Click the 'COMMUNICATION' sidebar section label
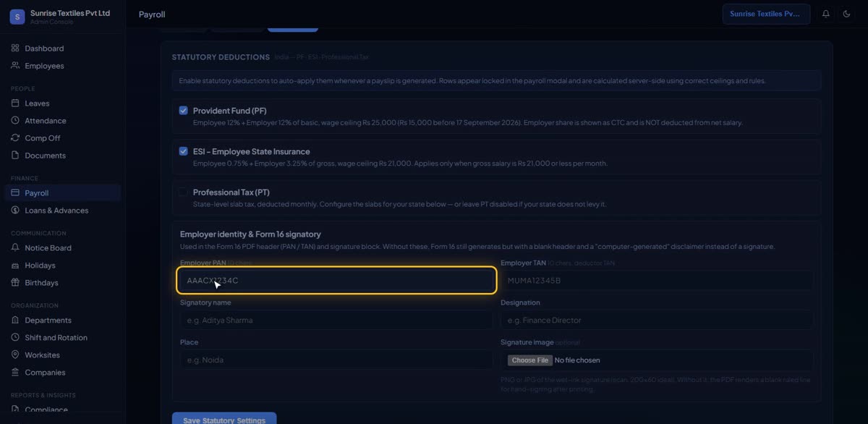 (x=38, y=234)
